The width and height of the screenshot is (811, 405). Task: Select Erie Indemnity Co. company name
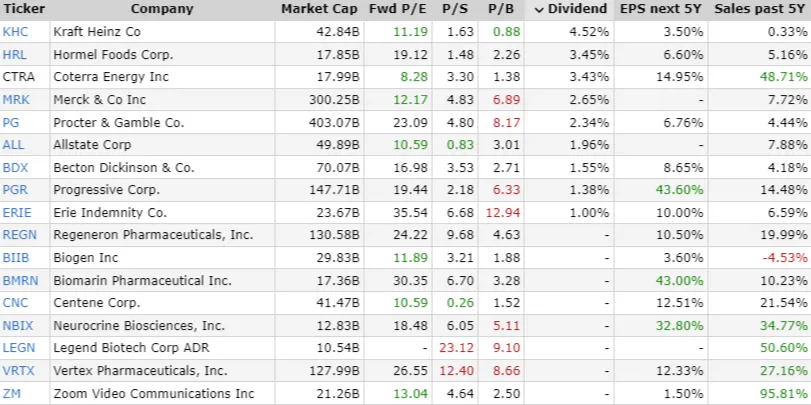click(110, 213)
